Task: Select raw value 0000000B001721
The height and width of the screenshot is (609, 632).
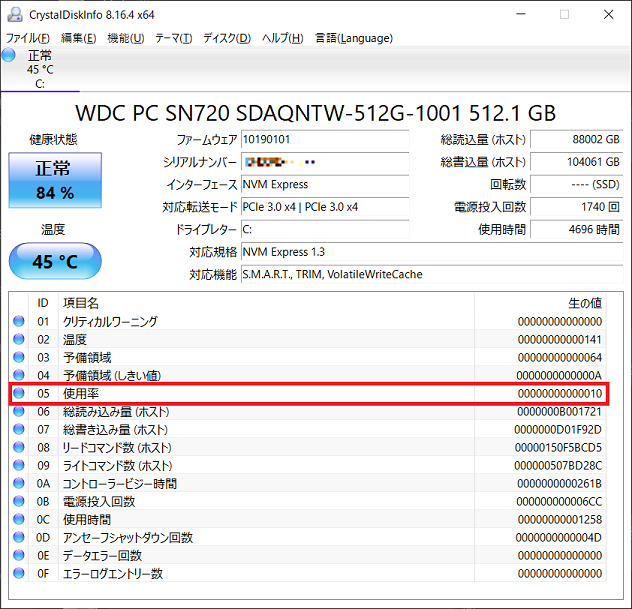Action: (x=559, y=412)
